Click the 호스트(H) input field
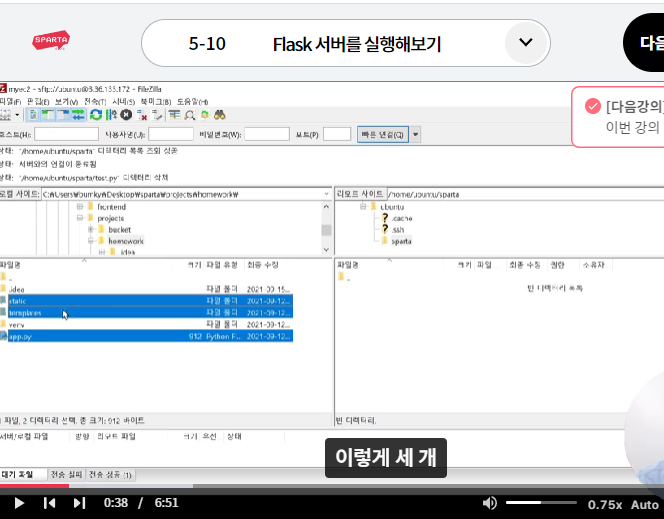 coord(66,134)
